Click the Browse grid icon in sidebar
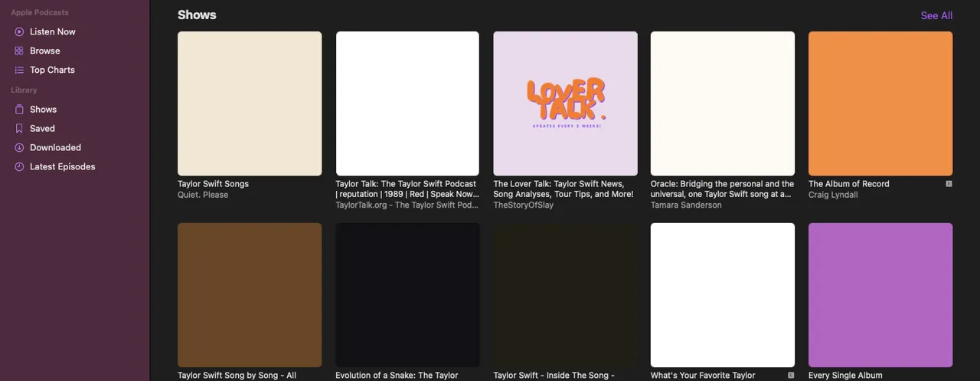 pos(19,51)
